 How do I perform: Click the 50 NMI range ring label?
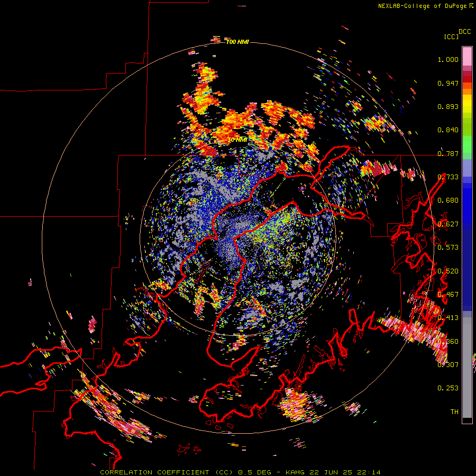click(237, 140)
